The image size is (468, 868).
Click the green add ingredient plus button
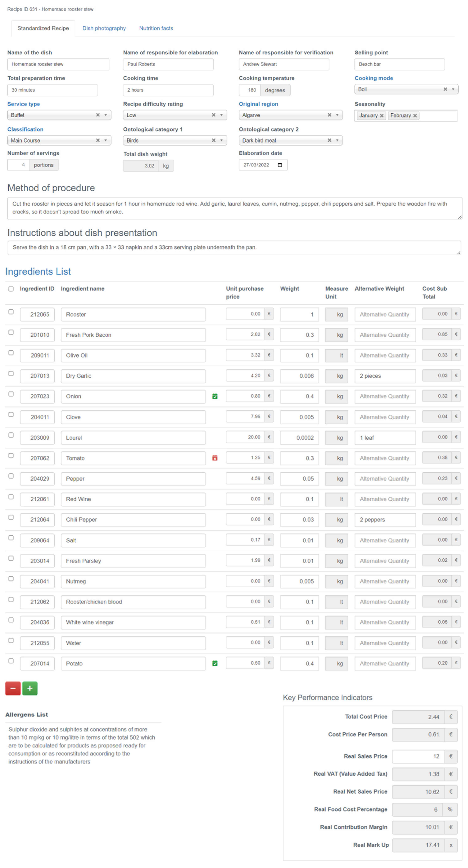click(30, 688)
